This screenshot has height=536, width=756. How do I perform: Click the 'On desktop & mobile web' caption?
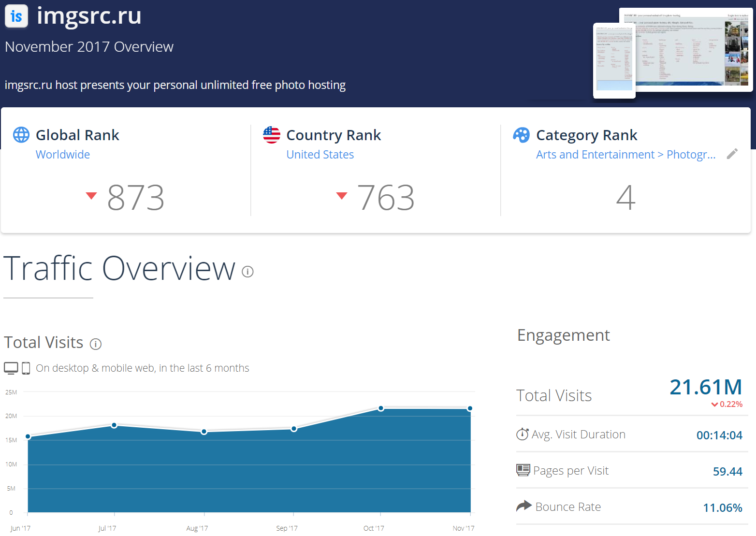pos(143,368)
